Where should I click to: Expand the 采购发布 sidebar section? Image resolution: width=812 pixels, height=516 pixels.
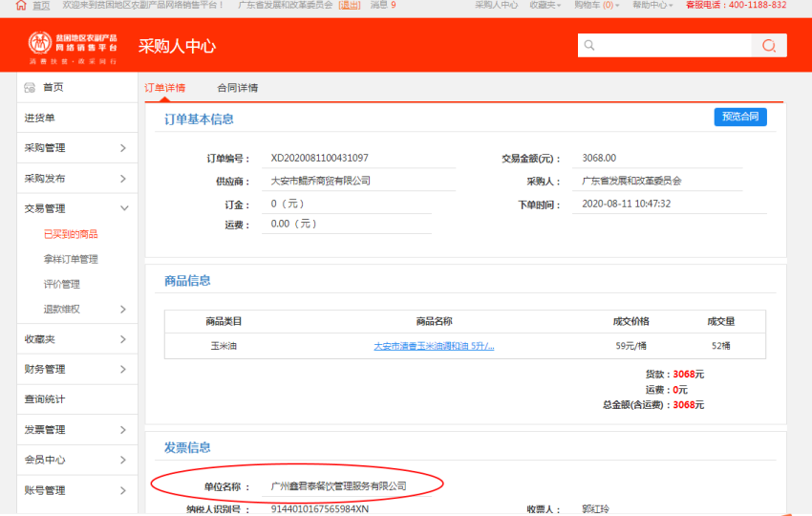pyautogui.click(x=123, y=179)
